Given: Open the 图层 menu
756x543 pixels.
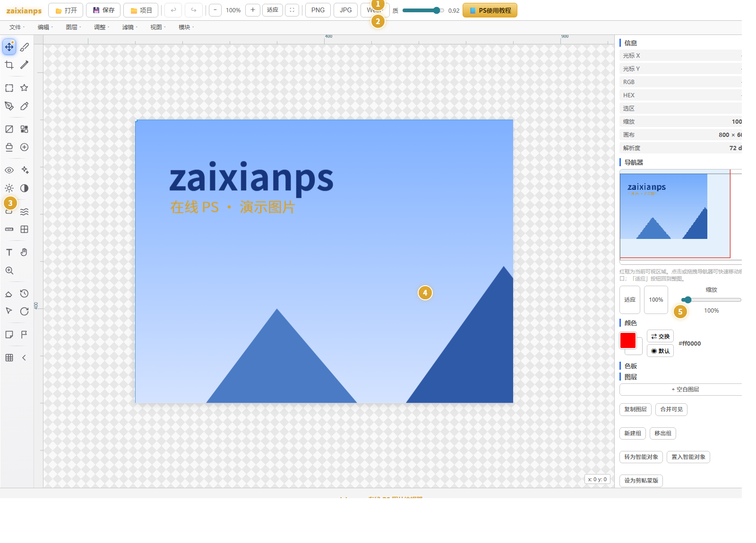Looking at the screenshot, I should tap(73, 27).
